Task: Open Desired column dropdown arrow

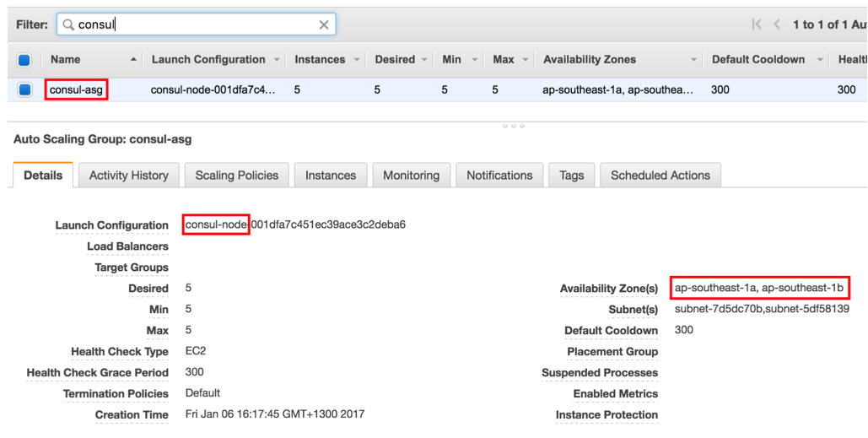Action: point(424,60)
